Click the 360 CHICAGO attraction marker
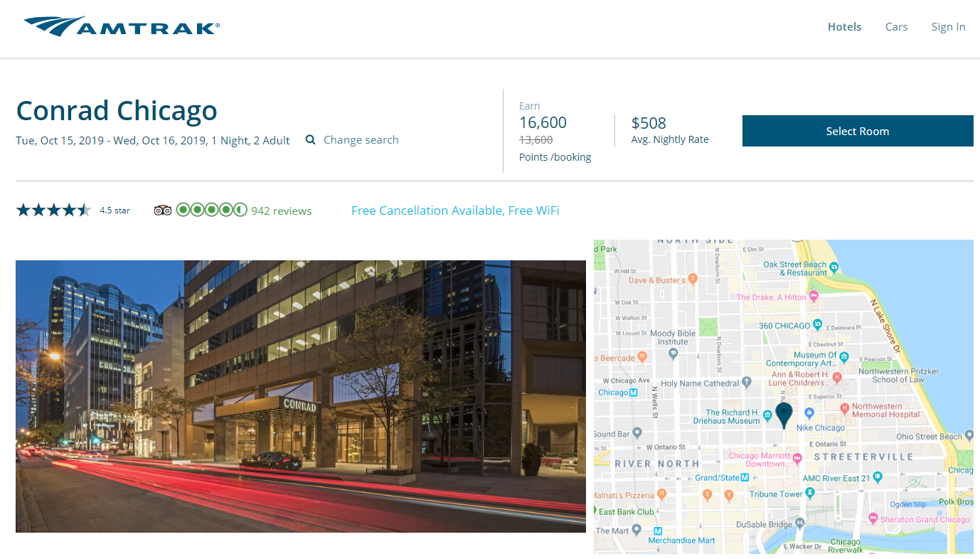The width and height of the screenshot is (980, 559). point(818,325)
